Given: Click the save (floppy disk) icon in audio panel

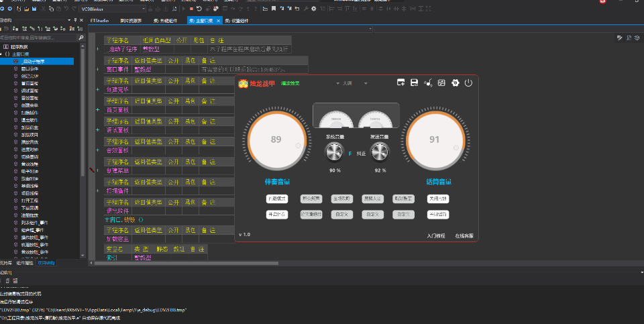Looking at the screenshot, I should click(x=415, y=83).
